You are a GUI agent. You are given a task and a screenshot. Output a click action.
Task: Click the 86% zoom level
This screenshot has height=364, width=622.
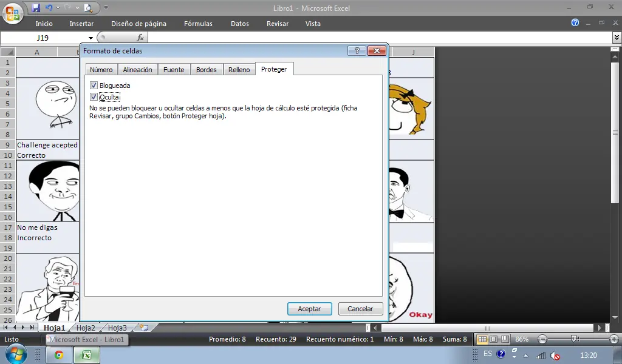click(522, 339)
